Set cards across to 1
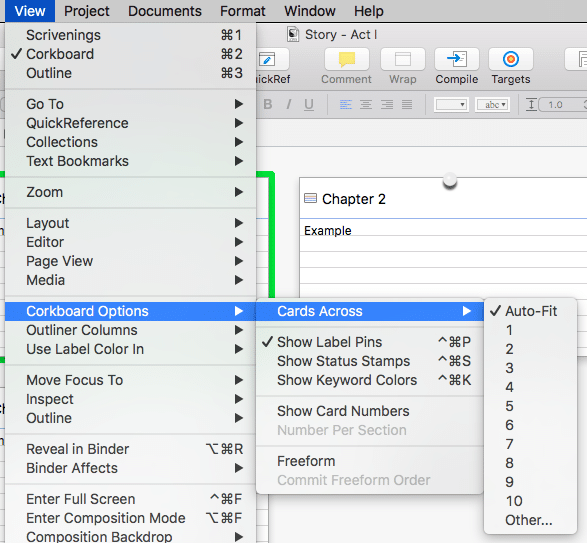The image size is (587, 543). (x=530, y=330)
